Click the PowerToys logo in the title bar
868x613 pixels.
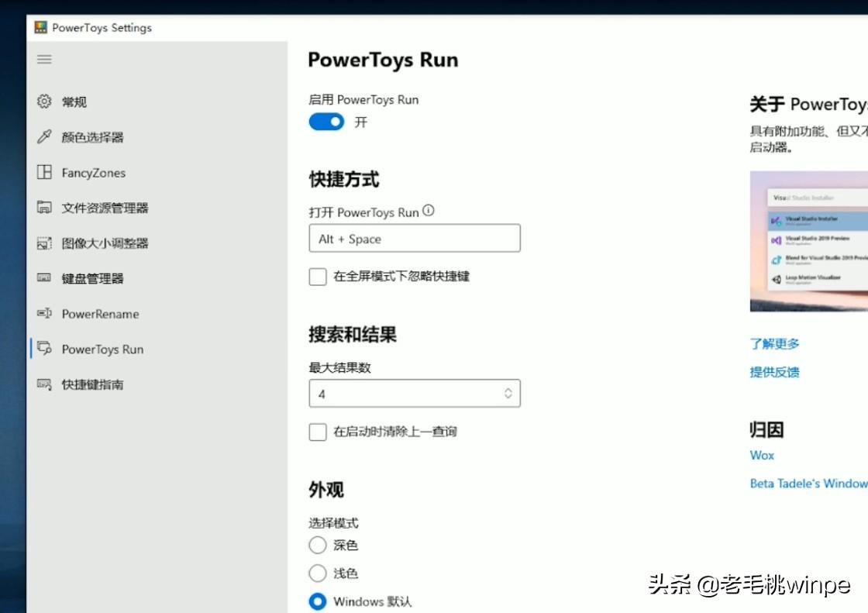(40, 27)
